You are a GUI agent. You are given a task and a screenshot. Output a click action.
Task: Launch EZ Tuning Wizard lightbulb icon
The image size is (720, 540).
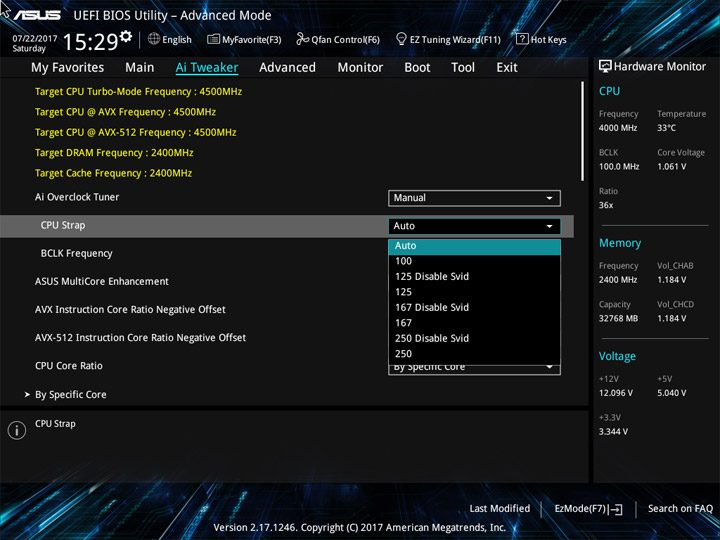pos(401,39)
